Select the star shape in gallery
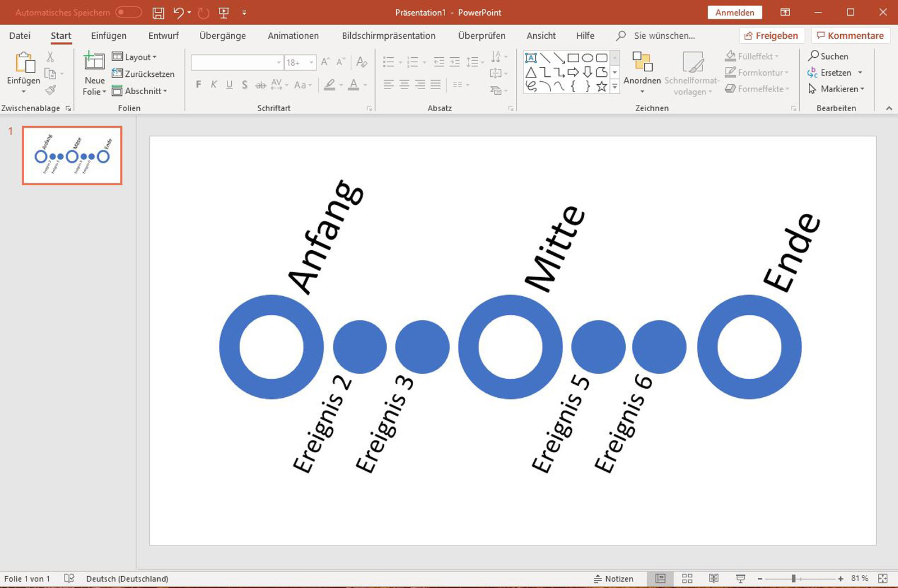Viewport: 898px width, 588px height. pos(602,86)
